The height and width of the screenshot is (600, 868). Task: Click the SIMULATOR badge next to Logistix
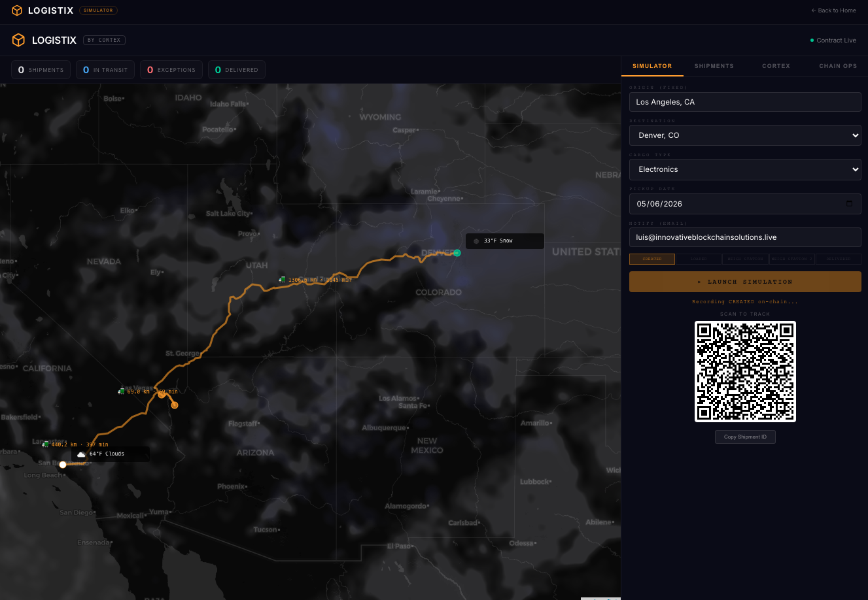tap(98, 10)
